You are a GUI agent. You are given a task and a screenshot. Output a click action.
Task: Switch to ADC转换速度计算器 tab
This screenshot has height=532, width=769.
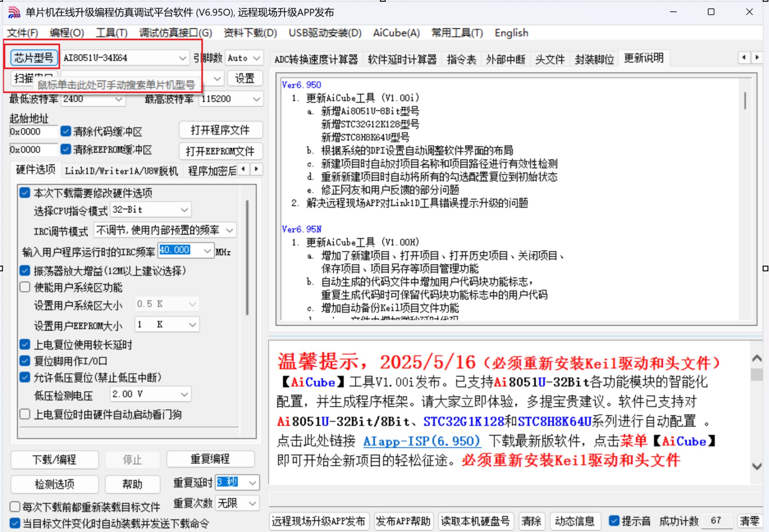pyautogui.click(x=316, y=59)
